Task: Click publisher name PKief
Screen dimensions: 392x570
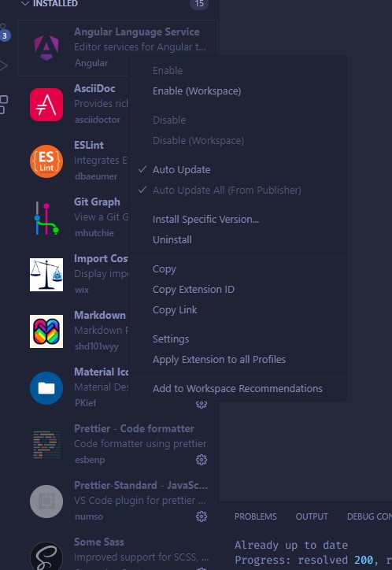Action: [85, 403]
